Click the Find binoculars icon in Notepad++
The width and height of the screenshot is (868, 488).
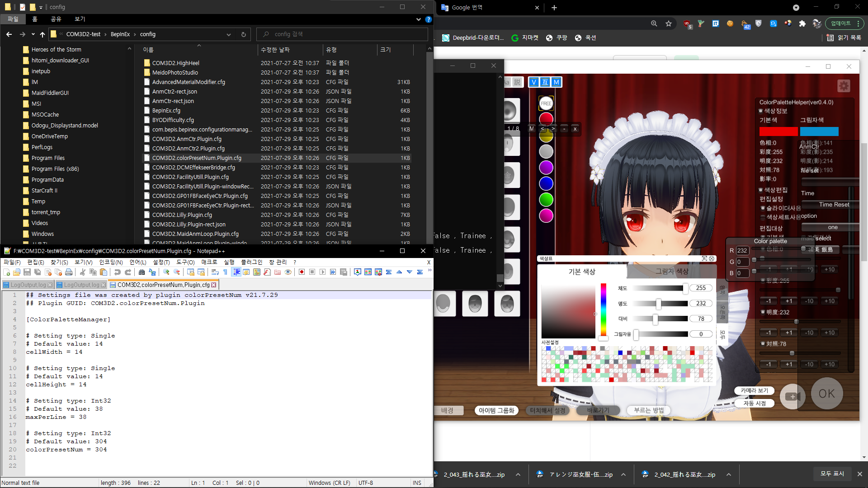point(142,272)
